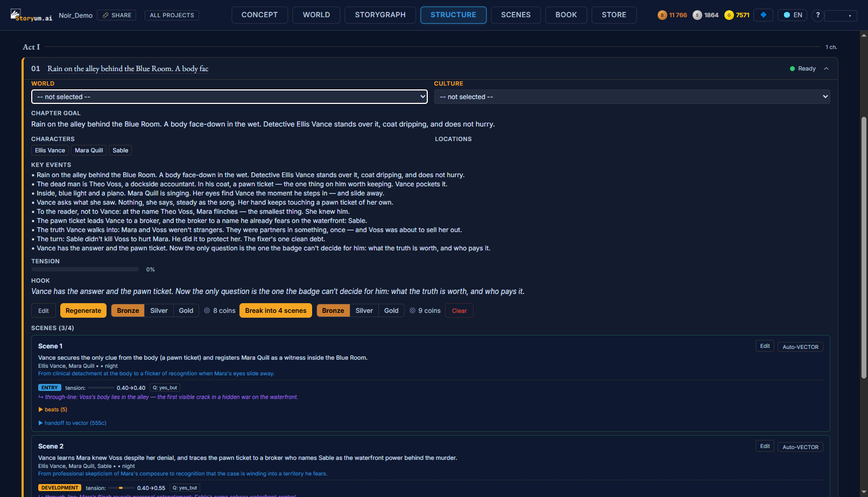The height and width of the screenshot is (497, 868).
Task: Expand handoff to vector (555c)
Action: (x=72, y=423)
